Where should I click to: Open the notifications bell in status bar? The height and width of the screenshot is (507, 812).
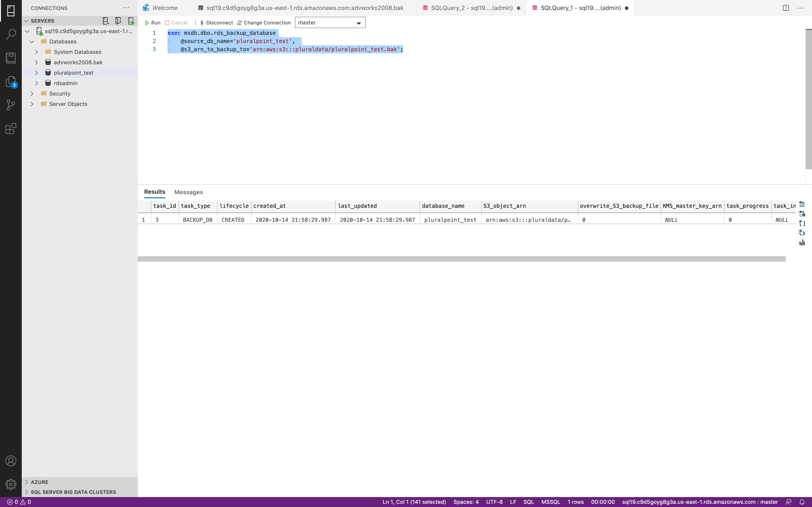point(802,502)
